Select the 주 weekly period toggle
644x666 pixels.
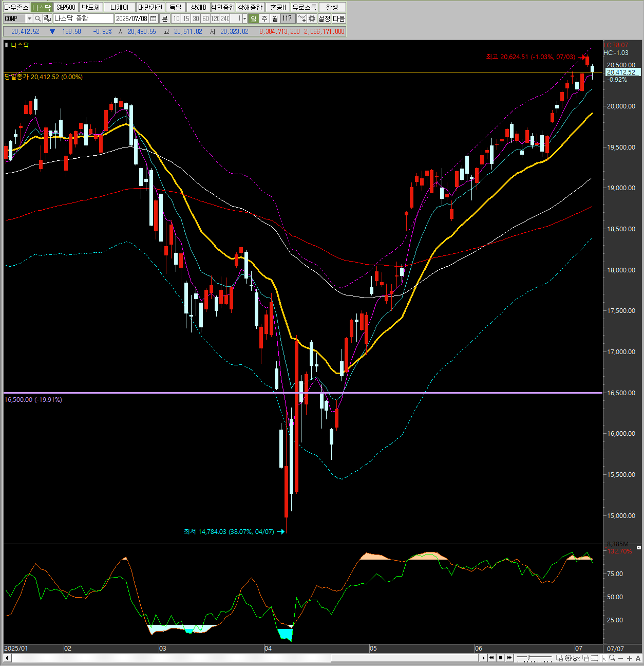(x=264, y=18)
